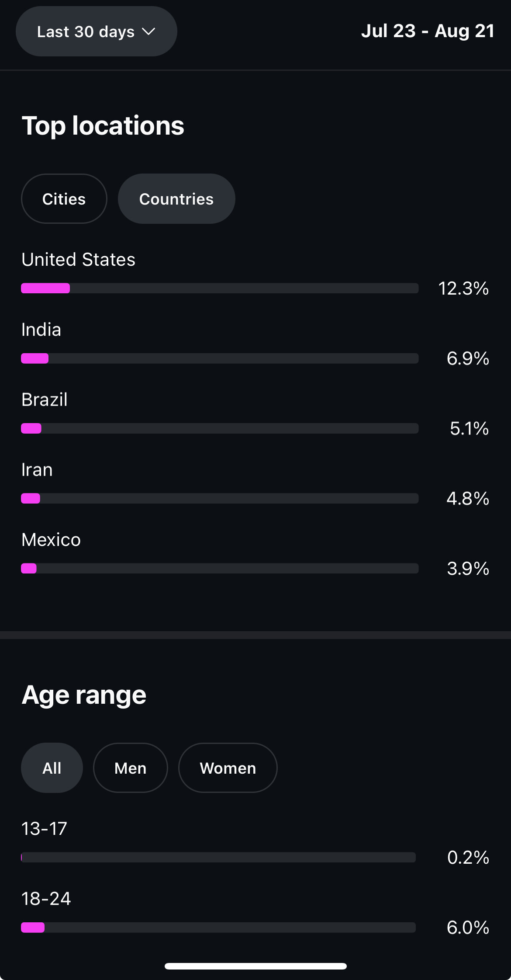Tap the home indicator bar at bottom

pos(255,966)
